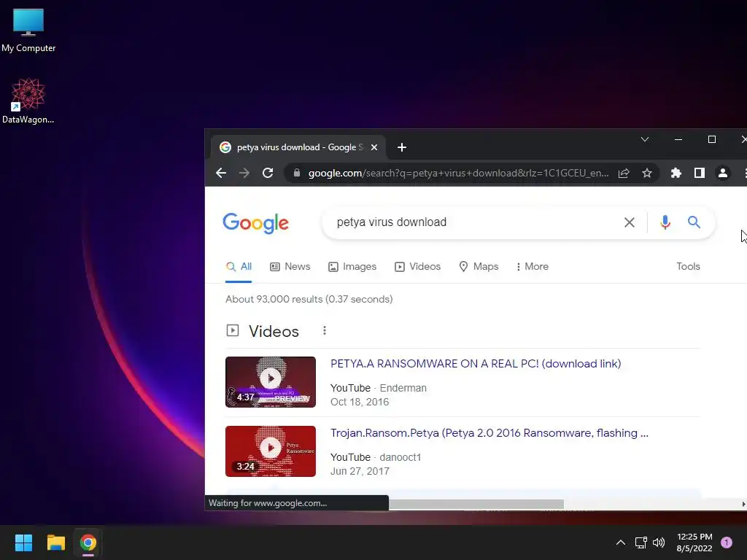This screenshot has height=560, width=747.
Task: Click the petya virus download search field
Action: tap(476, 222)
